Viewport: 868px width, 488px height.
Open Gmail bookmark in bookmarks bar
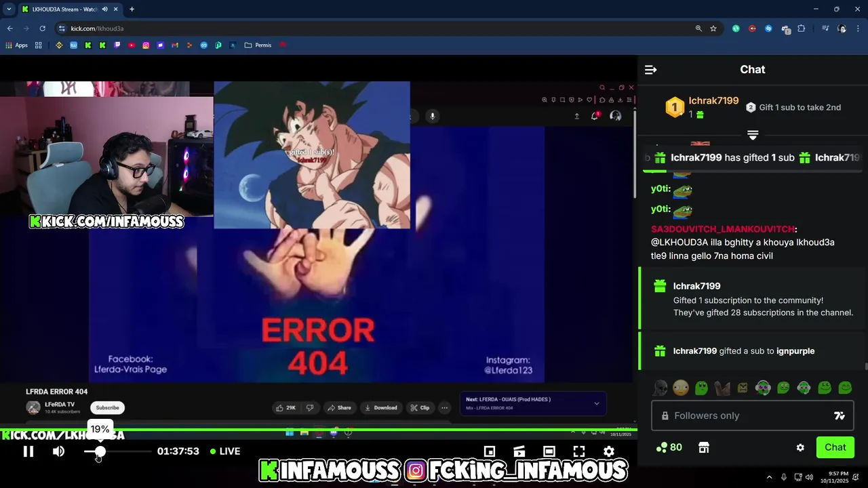coord(175,45)
